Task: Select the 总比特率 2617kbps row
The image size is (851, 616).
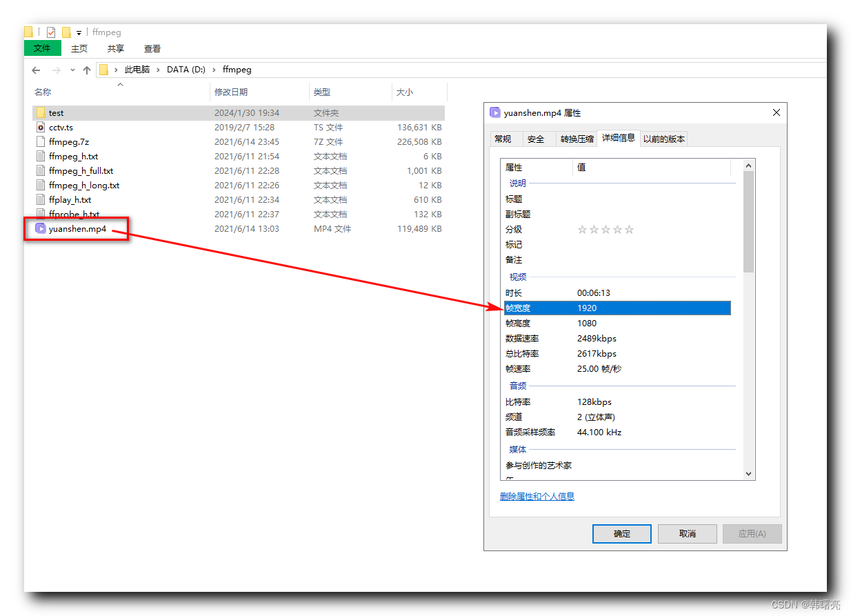Action: (617, 354)
